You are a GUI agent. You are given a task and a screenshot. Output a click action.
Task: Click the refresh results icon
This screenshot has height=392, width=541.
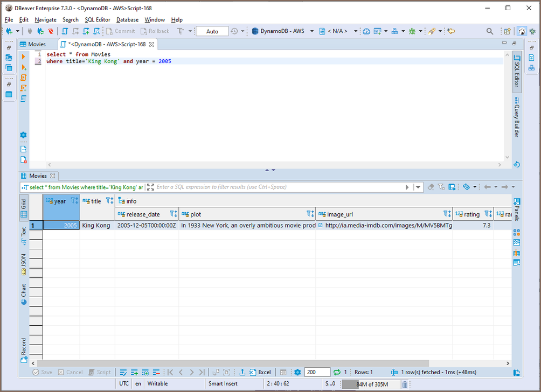pyautogui.click(x=337, y=372)
